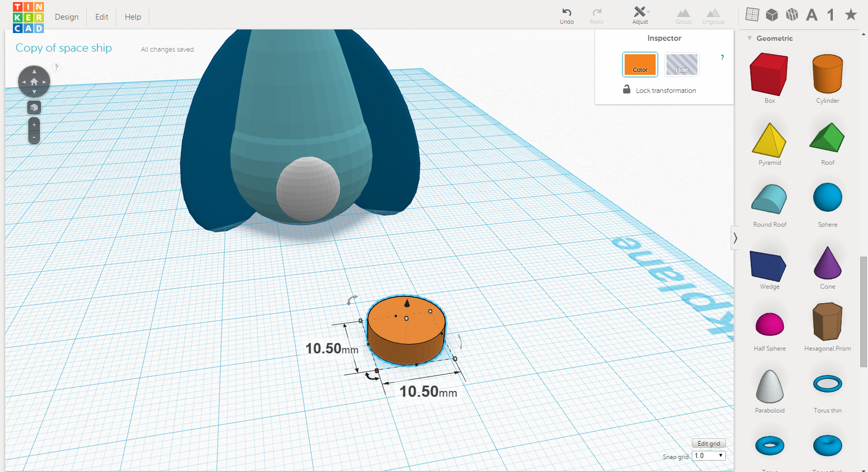Image resolution: width=868 pixels, height=472 pixels.
Task: Pick the blue Sphere shape
Action: [x=828, y=197]
